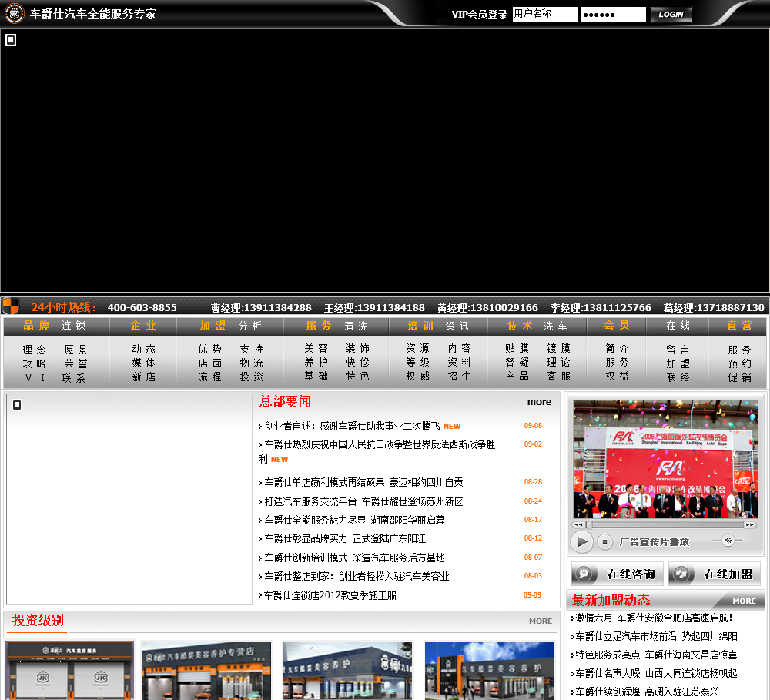
Task: Click more next to 总部要闻
Action: point(539,402)
